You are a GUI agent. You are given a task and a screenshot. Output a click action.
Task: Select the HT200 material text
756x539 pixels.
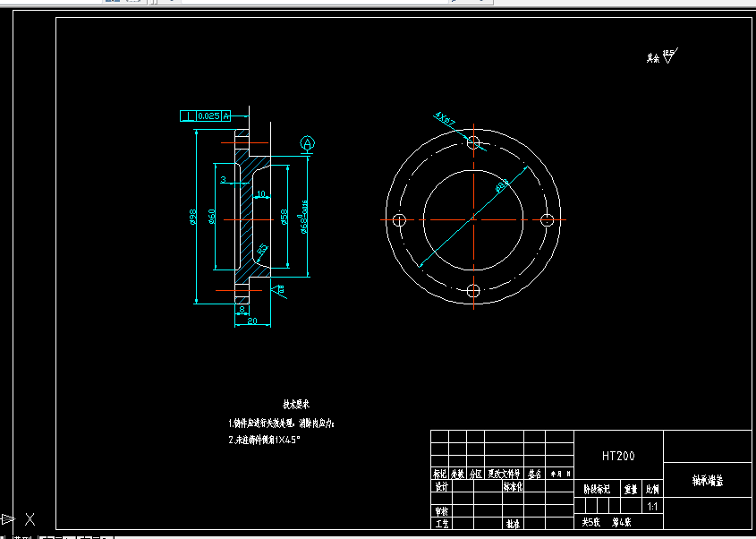pyautogui.click(x=618, y=456)
